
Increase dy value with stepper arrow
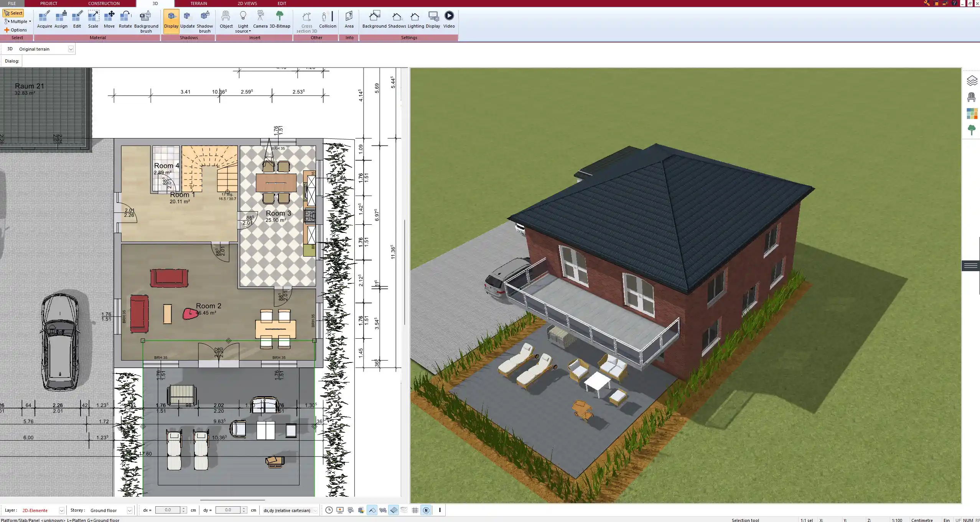click(x=244, y=508)
